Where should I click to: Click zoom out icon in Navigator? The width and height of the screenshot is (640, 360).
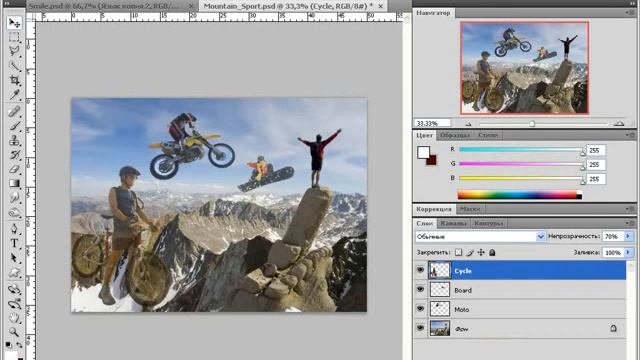[x=468, y=124]
